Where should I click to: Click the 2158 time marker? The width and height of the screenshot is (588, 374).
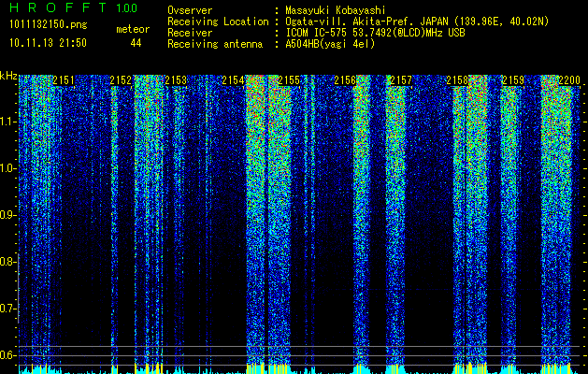457,80
